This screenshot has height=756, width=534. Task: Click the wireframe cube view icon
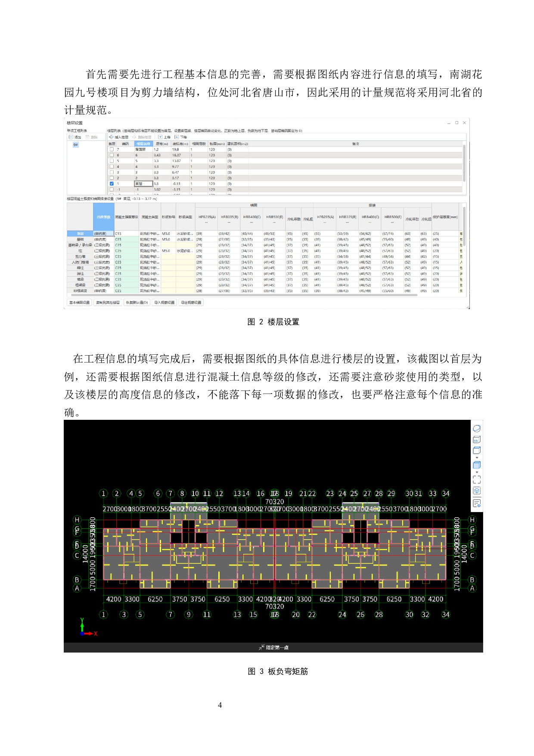[477, 450]
